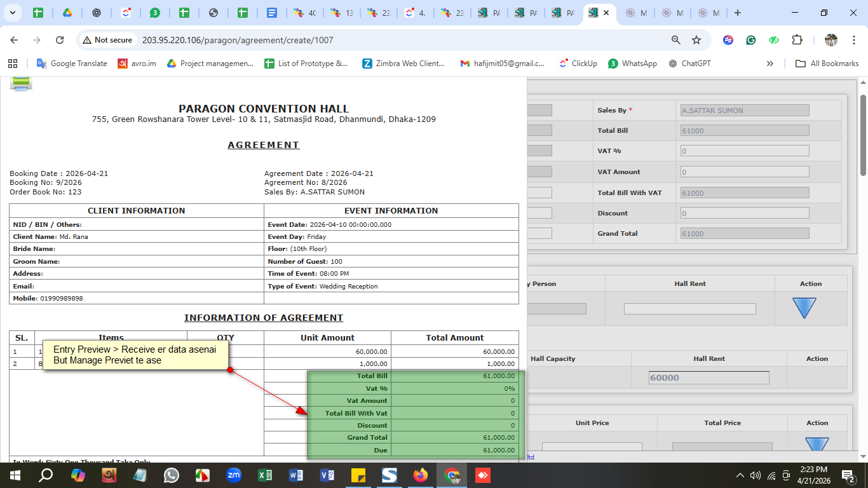Open a new browser tab
Screen dimensions: 868x488
pyautogui.click(x=737, y=13)
